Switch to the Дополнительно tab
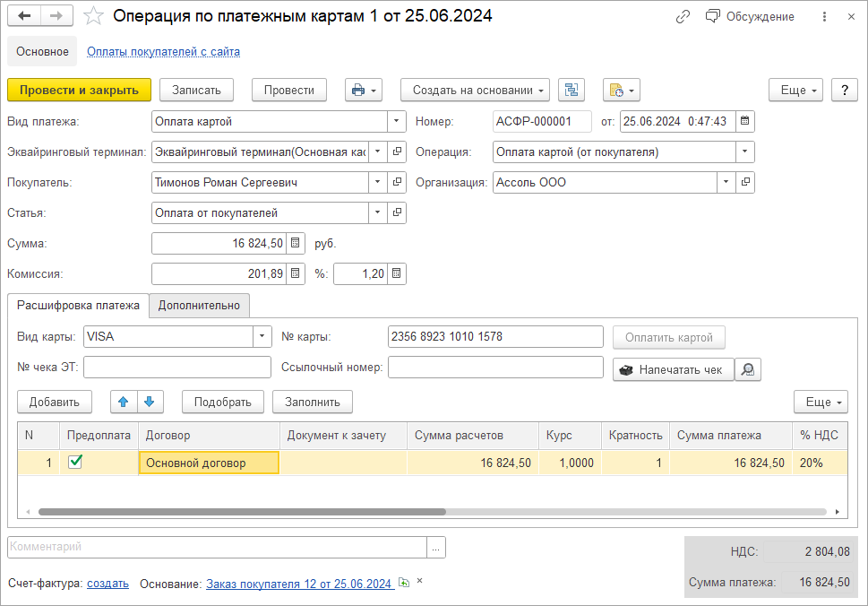Screen dimensions: 868x606 [x=199, y=305]
